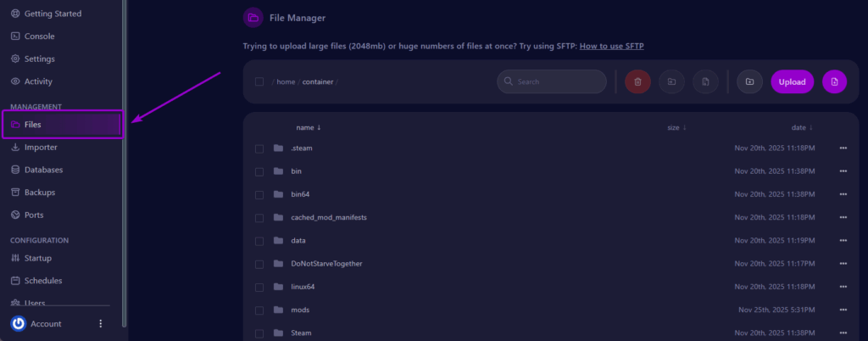868x341 pixels.
Task: Check the box for the bin64 folder
Action: pos(259,195)
